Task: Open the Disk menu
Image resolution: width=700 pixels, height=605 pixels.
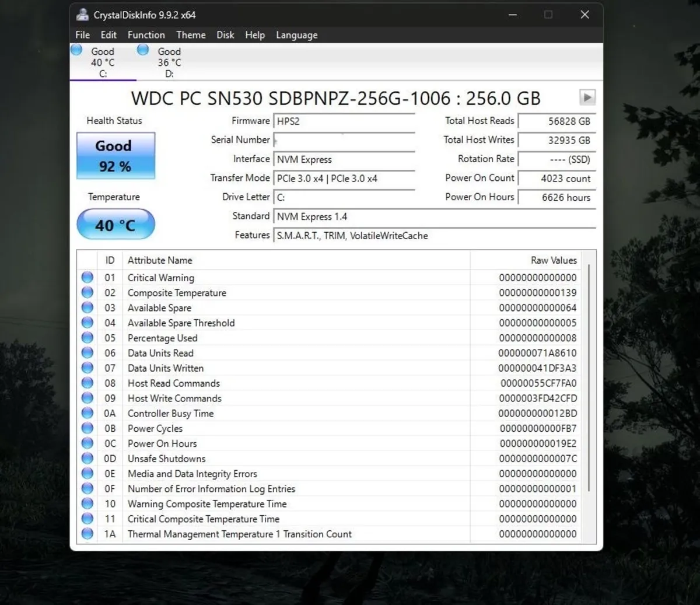Action: click(x=225, y=35)
